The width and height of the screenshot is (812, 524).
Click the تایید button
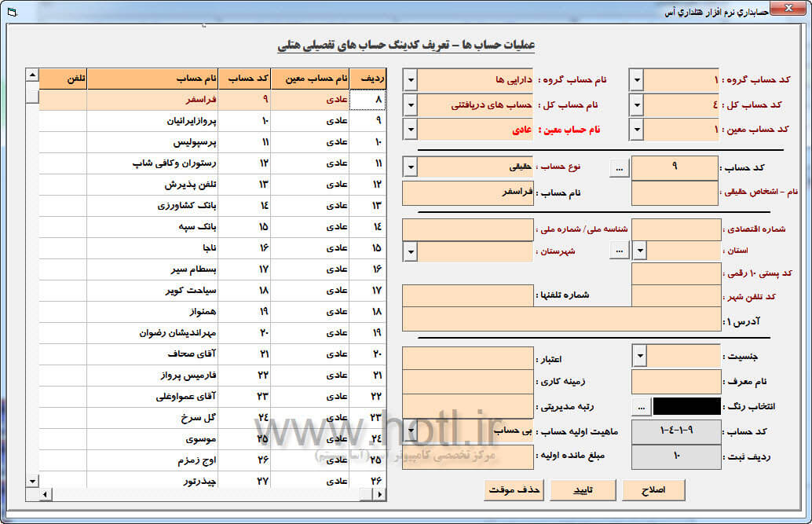pyautogui.click(x=583, y=489)
